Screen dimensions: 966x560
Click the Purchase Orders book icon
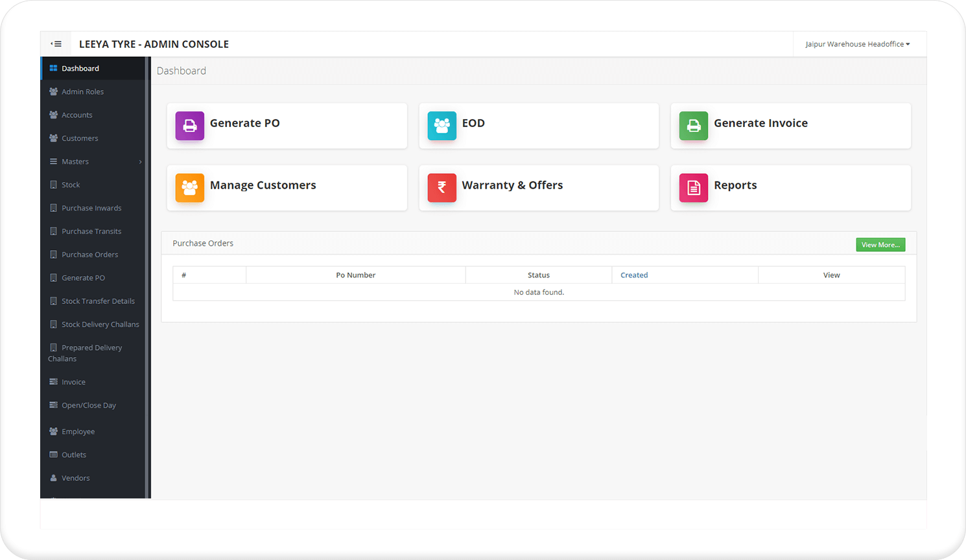(53, 255)
